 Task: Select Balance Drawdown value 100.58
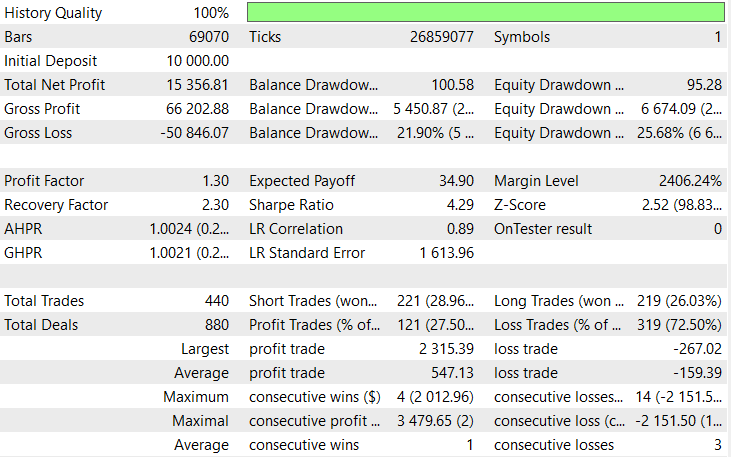pos(452,85)
